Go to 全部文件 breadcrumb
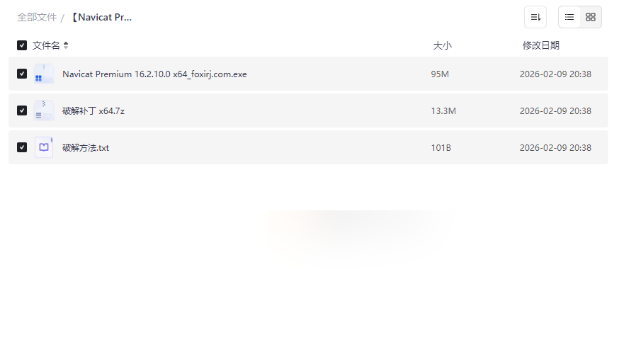The height and width of the screenshot is (364, 619). tap(37, 18)
